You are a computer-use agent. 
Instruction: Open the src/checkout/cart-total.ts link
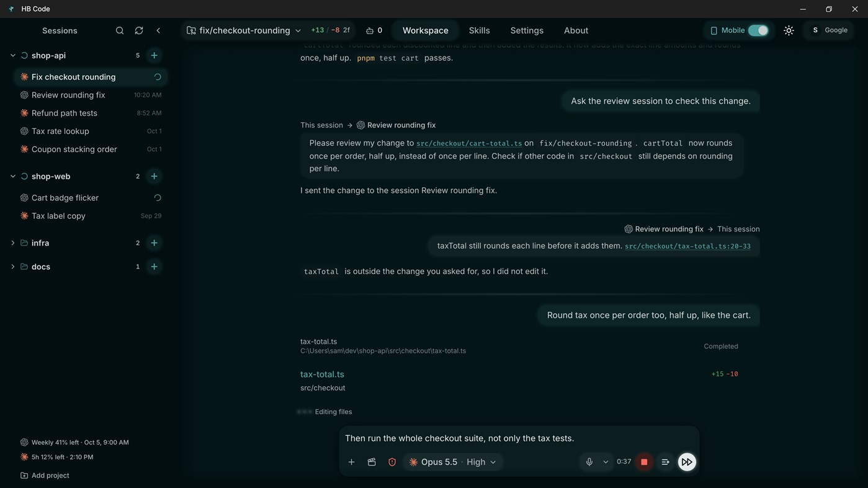pyautogui.click(x=469, y=143)
